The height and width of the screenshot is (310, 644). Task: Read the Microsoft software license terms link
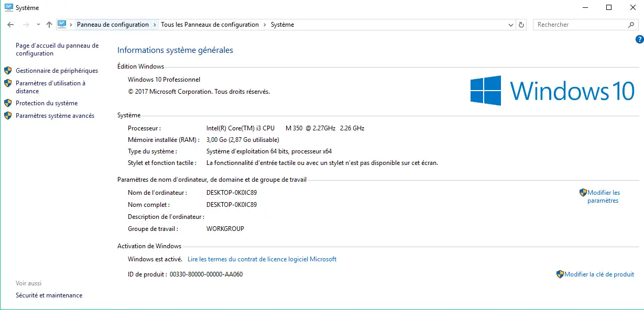[262, 259]
